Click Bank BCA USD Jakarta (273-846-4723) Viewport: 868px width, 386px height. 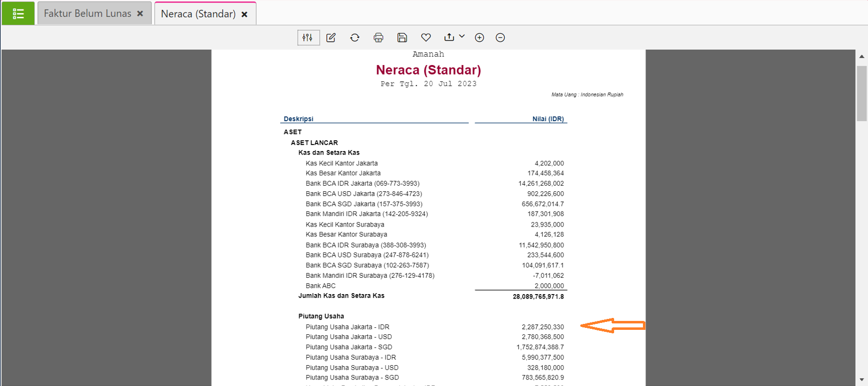pos(364,194)
